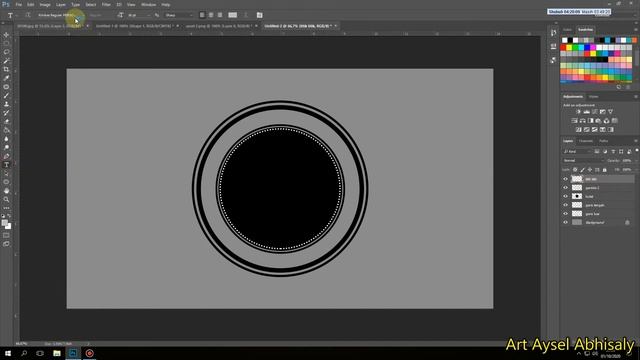
Task: Click Lock position icon in Layers
Action: point(590,170)
